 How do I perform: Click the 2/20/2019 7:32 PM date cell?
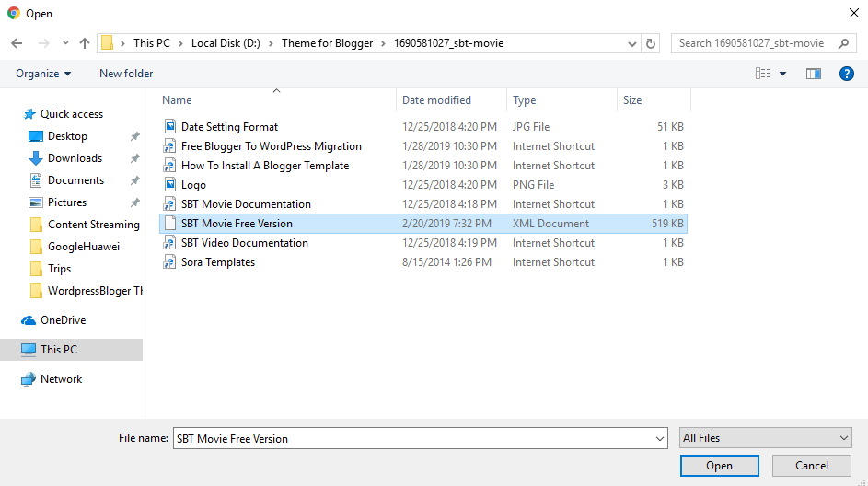point(446,224)
